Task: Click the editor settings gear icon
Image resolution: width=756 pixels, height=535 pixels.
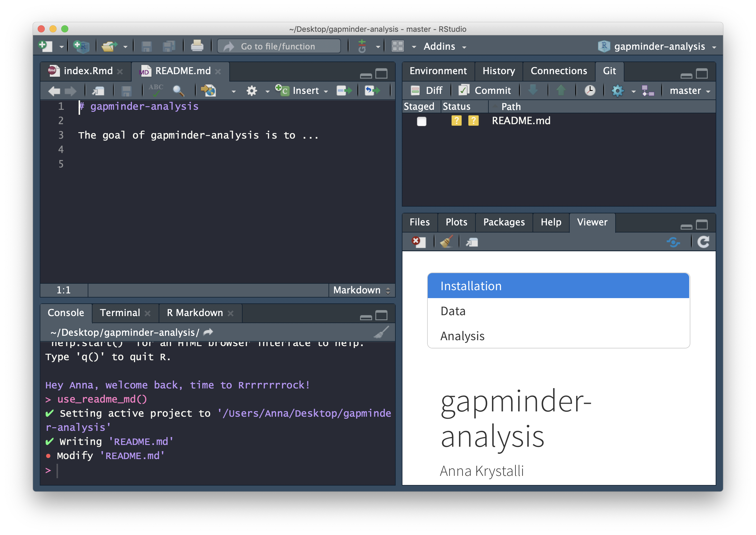Action: coord(252,91)
